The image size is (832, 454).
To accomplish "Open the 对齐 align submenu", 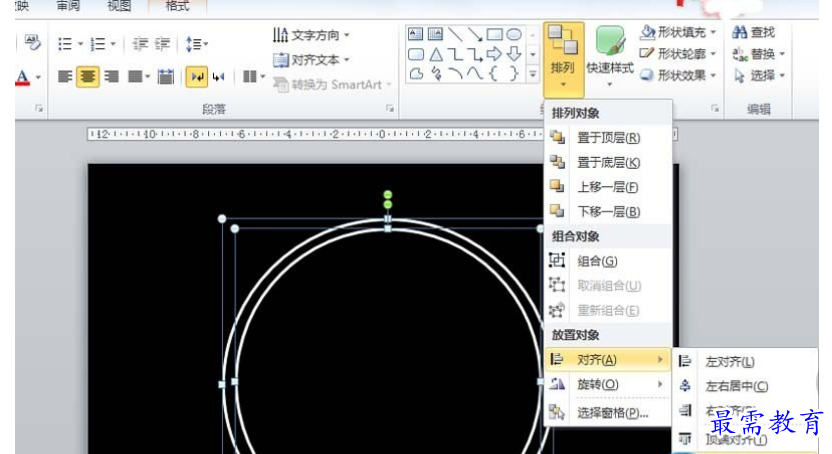I will coord(608,359).
